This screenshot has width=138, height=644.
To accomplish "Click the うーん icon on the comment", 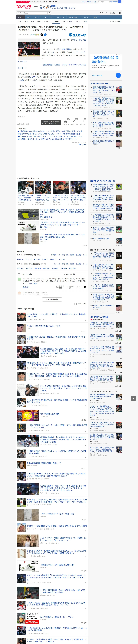I will click(x=77, y=287).
